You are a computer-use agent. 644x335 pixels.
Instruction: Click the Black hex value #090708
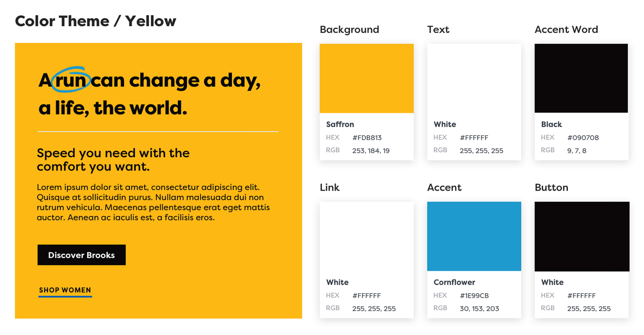583,138
